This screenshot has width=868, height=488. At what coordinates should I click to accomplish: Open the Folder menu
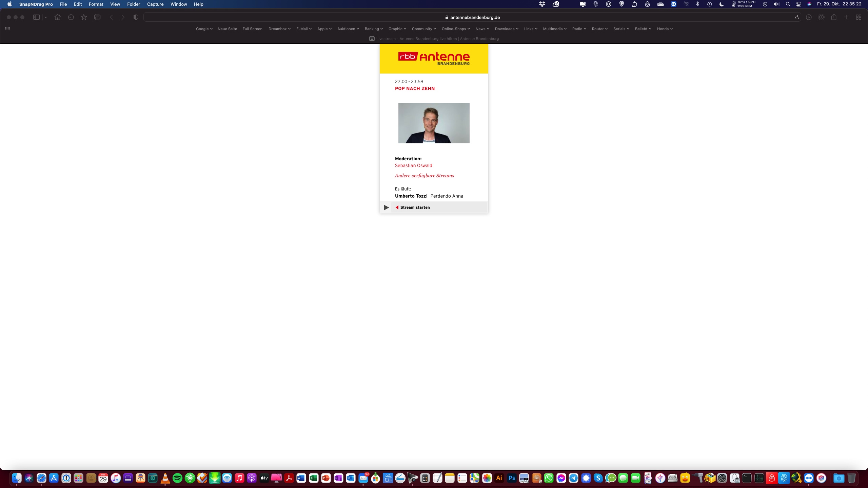click(134, 4)
